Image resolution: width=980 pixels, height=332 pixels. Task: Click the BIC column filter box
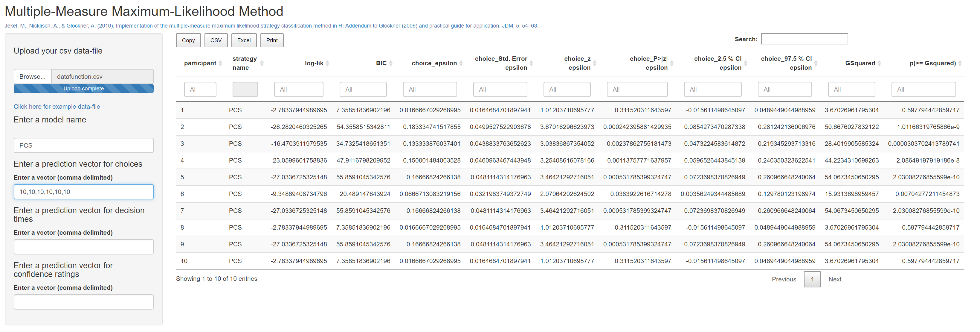click(363, 90)
